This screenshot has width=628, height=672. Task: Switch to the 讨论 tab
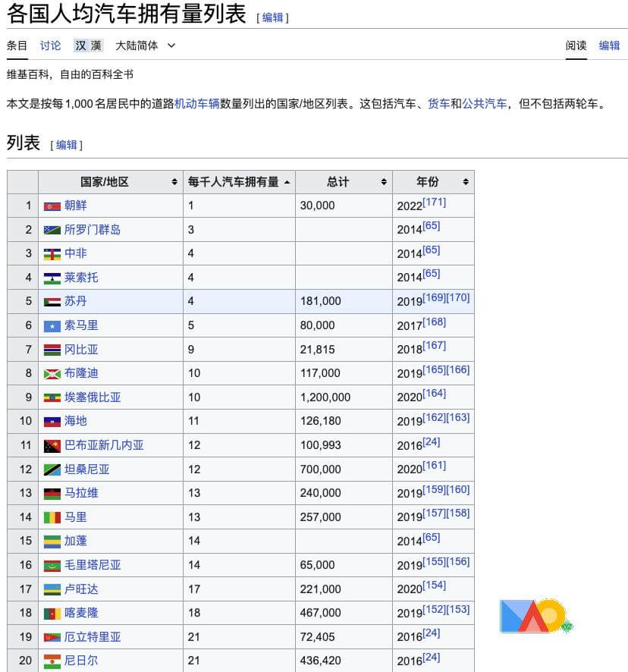(51, 46)
